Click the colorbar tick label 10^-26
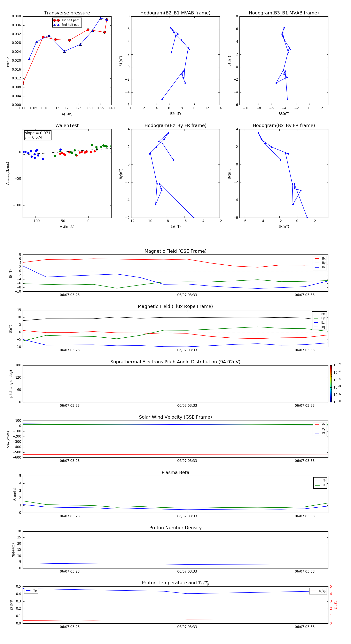351x644 pixels. [337, 365]
